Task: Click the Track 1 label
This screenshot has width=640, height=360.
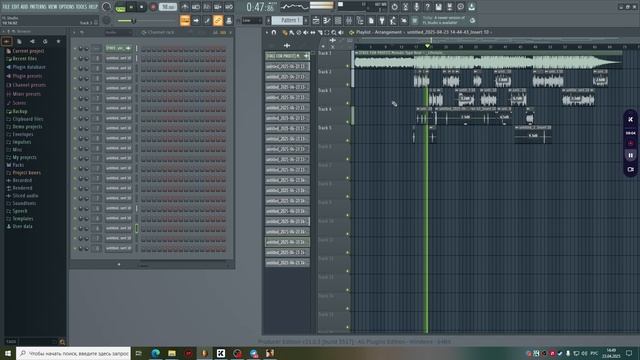Action: [325, 53]
